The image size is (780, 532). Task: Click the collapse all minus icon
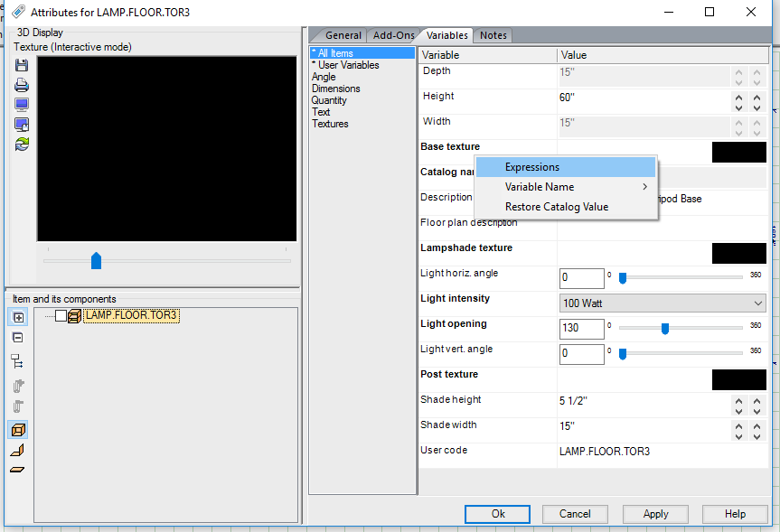(18, 338)
